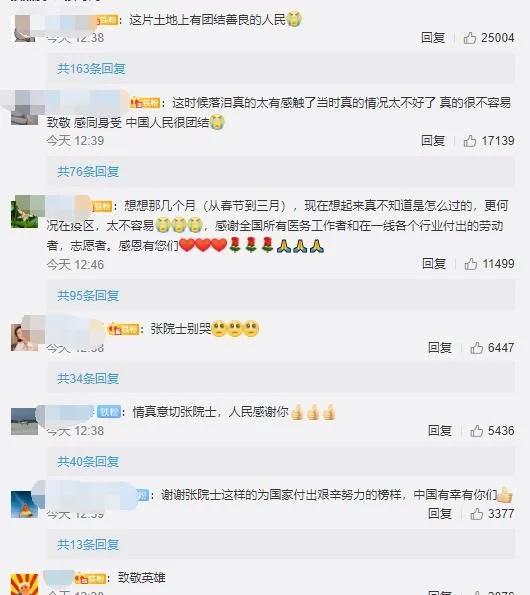Expand 共163条回复 thread
Viewport: 530px width, 595px height.
point(91,69)
